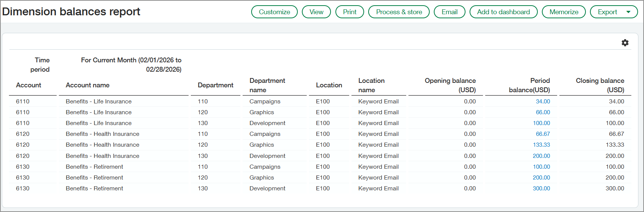Open 100.00 link for Retirement Campaigns row
644x212 pixels.
click(x=541, y=167)
